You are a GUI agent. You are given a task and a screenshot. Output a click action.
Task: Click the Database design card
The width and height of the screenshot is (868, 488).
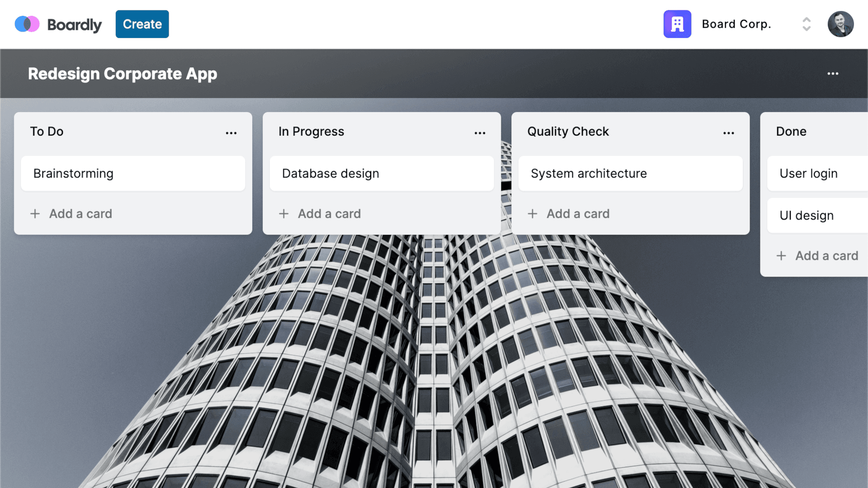382,173
